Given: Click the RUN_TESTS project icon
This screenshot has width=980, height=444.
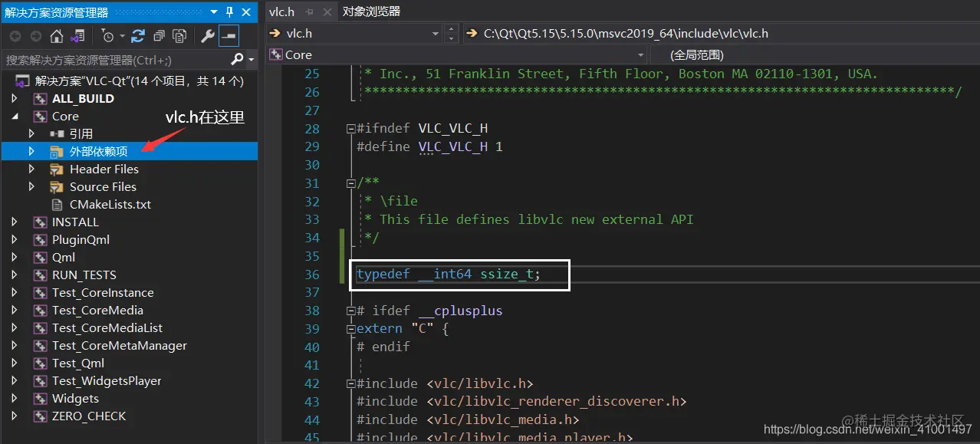Looking at the screenshot, I should point(40,275).
